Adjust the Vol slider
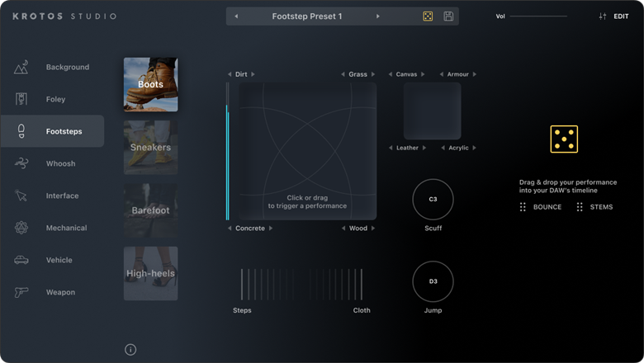Viewport: 644px width, 363px height. coord(537,16)
